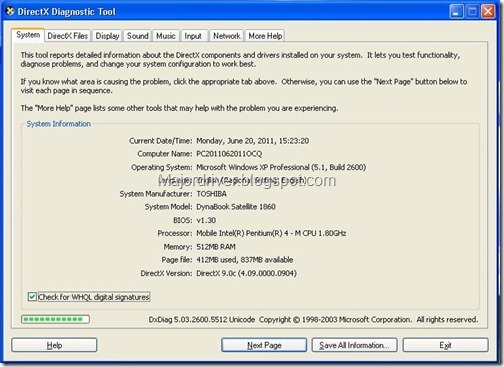
Task: Open the Display tab
Action: pyautogui.click(x=107, y=36)
